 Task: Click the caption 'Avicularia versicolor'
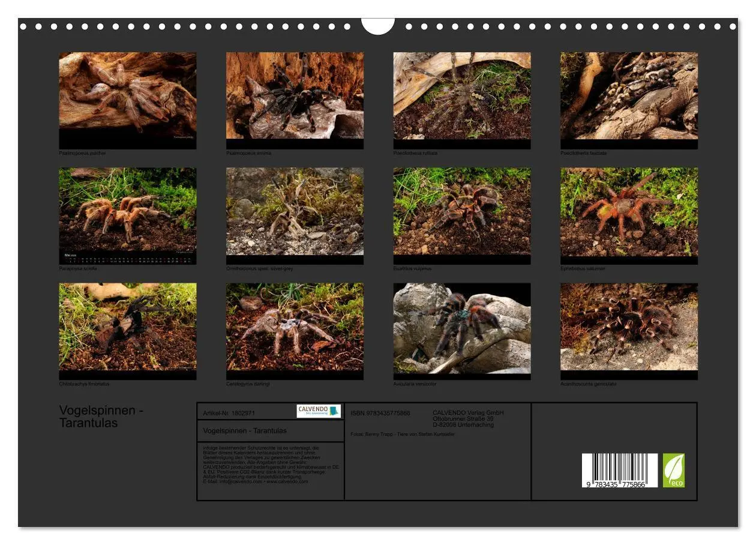coord(415,384)
